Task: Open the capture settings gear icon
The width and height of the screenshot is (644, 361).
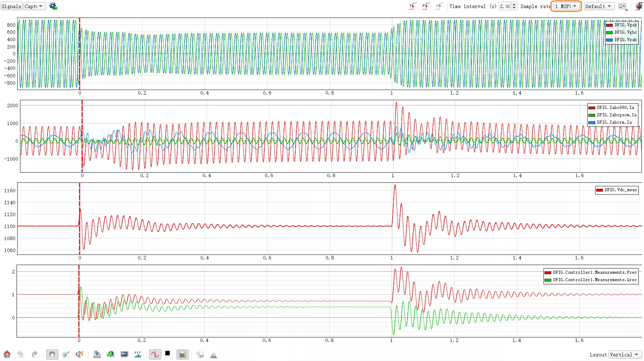Action: [53, 6]
